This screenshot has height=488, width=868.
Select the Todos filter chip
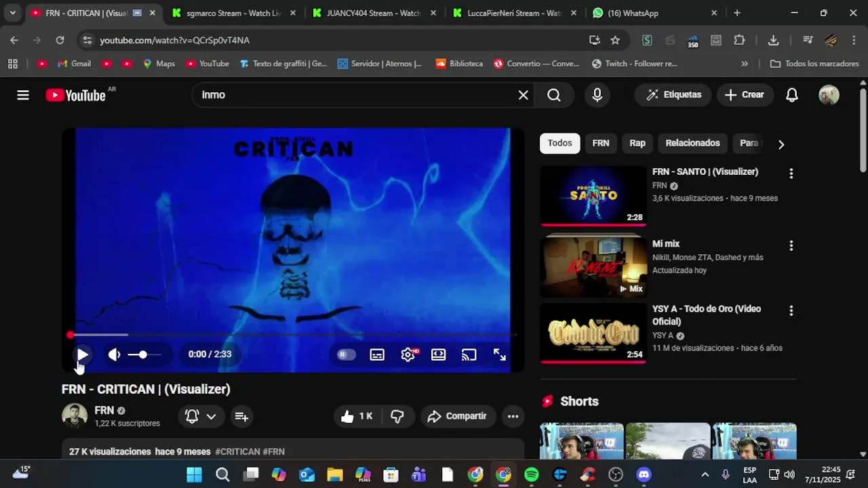coord(559,143)
